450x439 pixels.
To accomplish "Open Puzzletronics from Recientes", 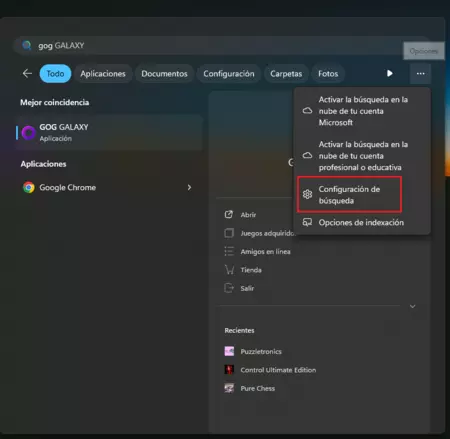I will (x=261, y=351).
